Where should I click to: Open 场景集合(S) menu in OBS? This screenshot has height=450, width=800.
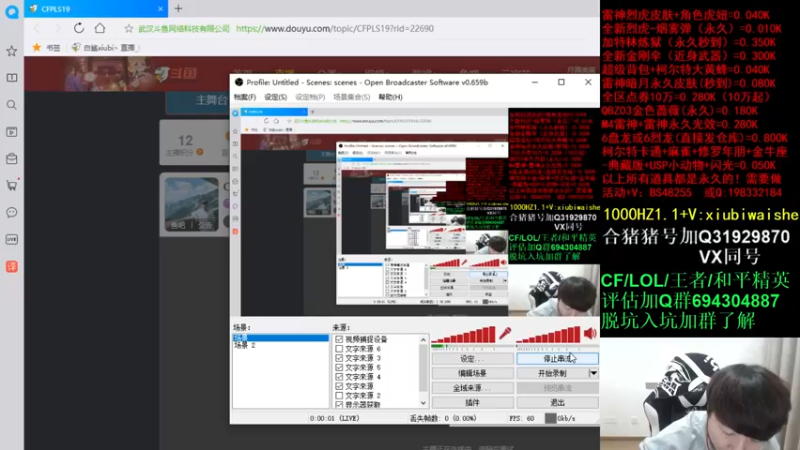coord(352,97)
